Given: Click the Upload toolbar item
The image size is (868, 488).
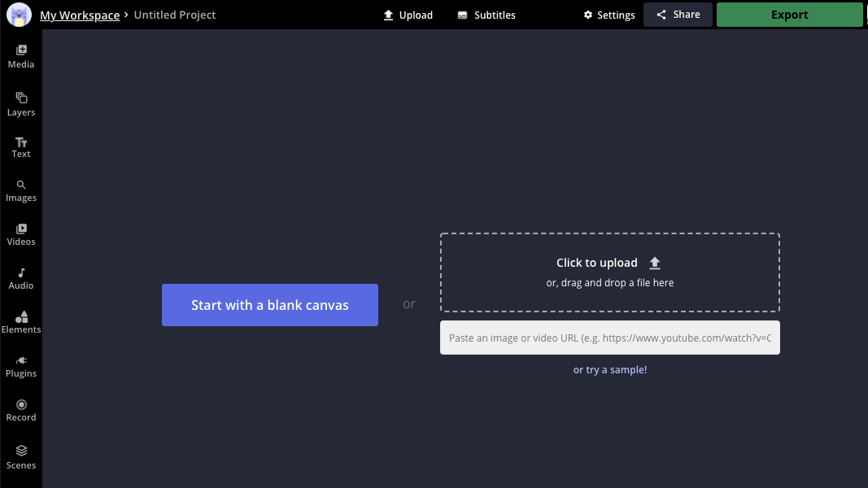Looking at the screenshot, I should pyautogui.click(x=408, y=15).
